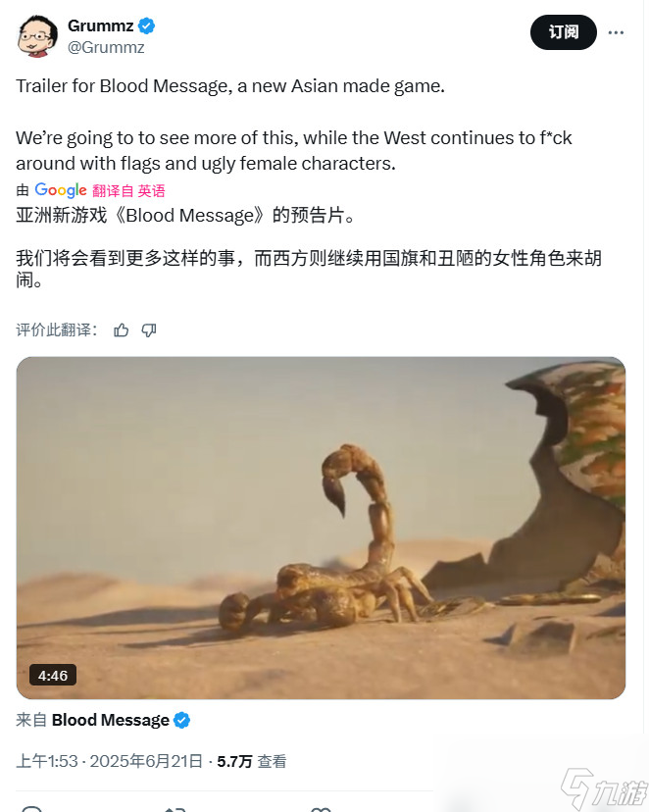Click the heart like icon
Viewport: 649px width, 812px height.
click(x=321, y=809)
